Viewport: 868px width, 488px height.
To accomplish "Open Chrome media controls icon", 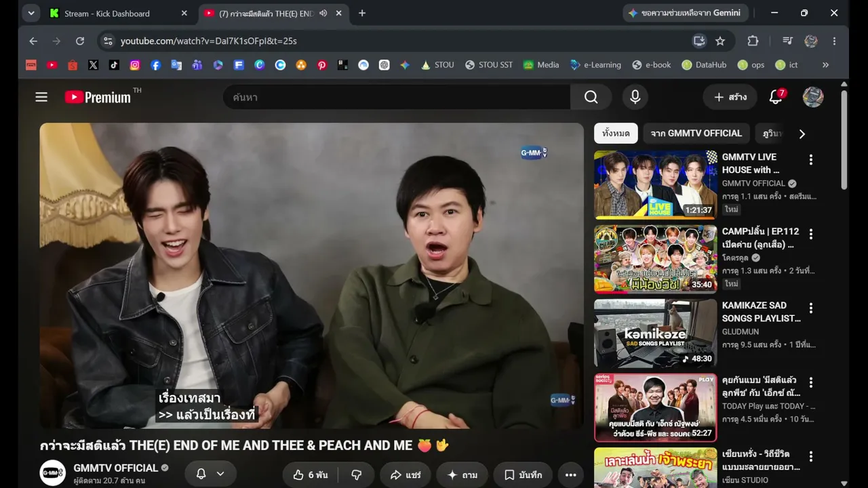I will tap(787, 41).
